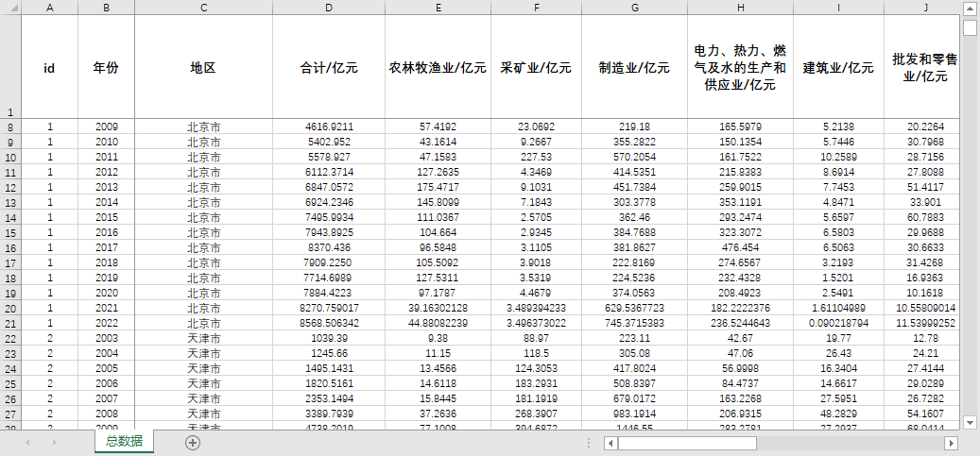This screenshot has width=980, height=456.
Task: Select column C header
Action: coord(204,7)
